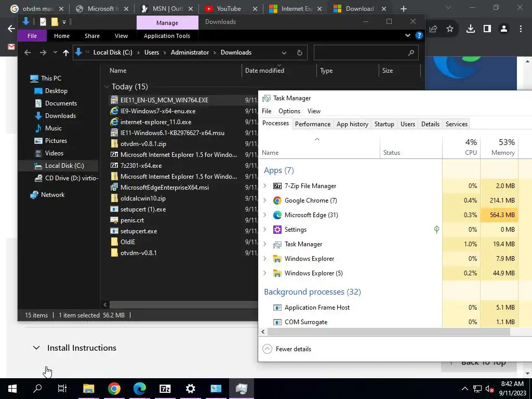Click the network icon in the system tray

(x=477, y=389)
